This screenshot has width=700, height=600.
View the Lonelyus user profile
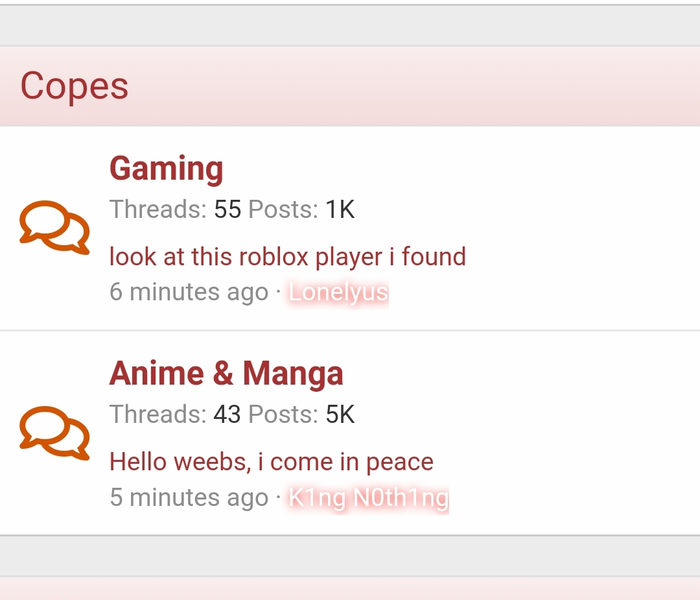(x=338, y=292)
